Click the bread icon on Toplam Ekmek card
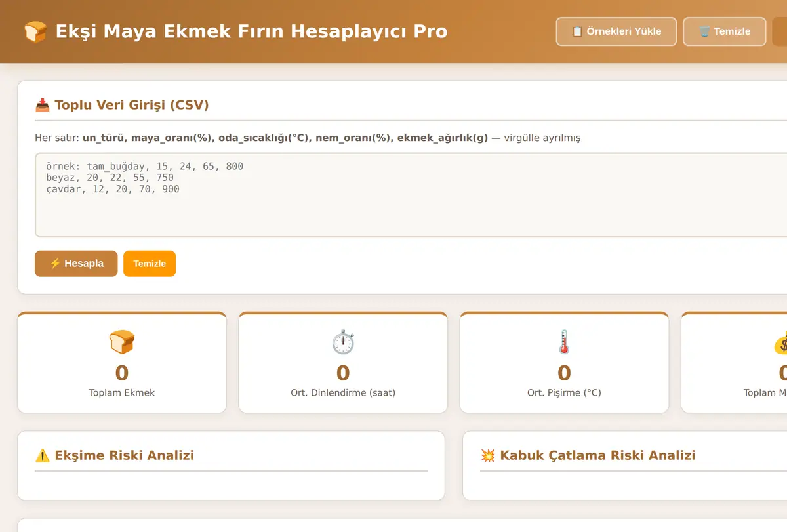 click(122, 342)
